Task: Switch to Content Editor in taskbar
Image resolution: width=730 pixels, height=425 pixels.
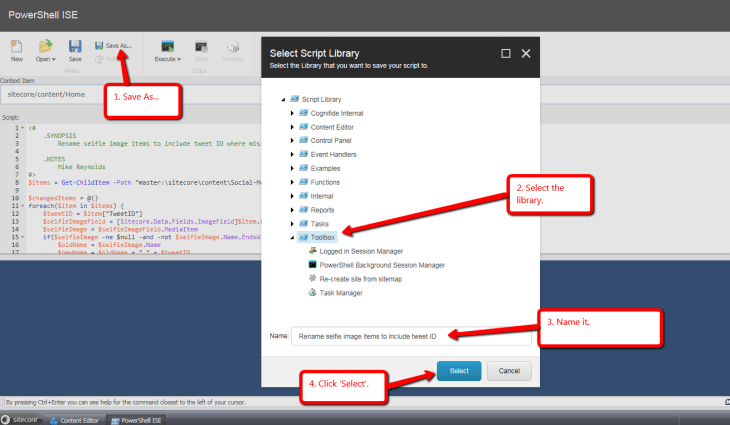Action: (x=78, y=420)
